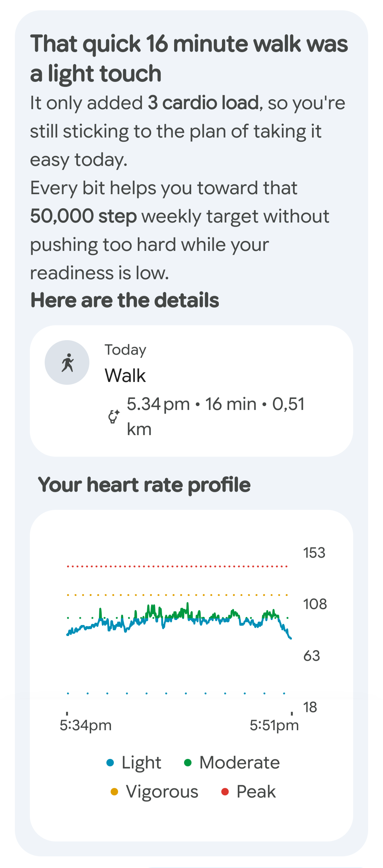383x868 pixels.
Task: Tap the 16 minute walk headline
Action: [x=189, y=58]
